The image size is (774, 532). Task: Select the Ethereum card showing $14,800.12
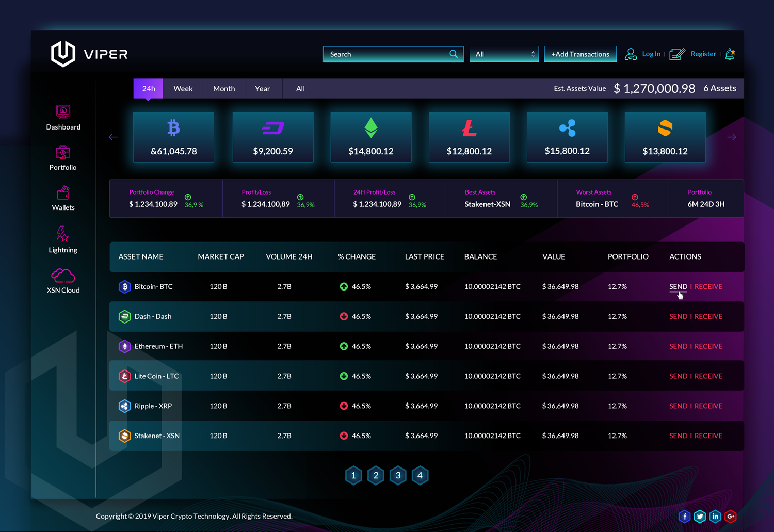[371, 137]
